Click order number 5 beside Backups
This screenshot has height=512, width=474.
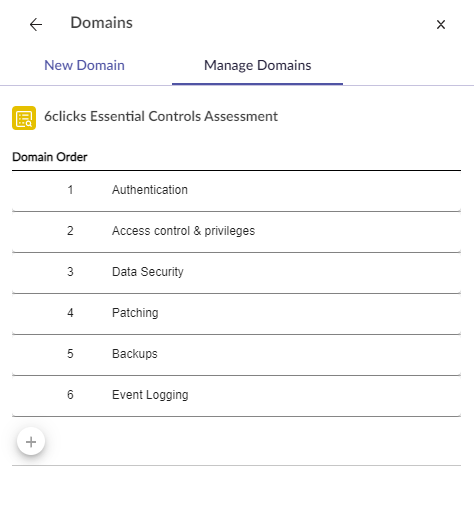click(x=70, y=354)
